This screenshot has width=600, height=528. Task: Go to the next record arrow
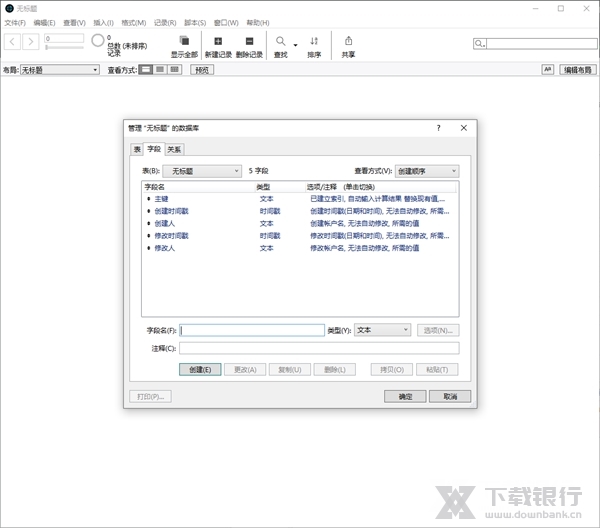coord(31,41)
